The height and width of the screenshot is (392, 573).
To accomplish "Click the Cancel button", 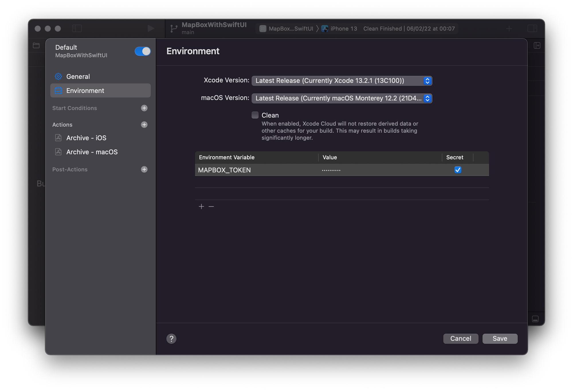I will [460, 339].
